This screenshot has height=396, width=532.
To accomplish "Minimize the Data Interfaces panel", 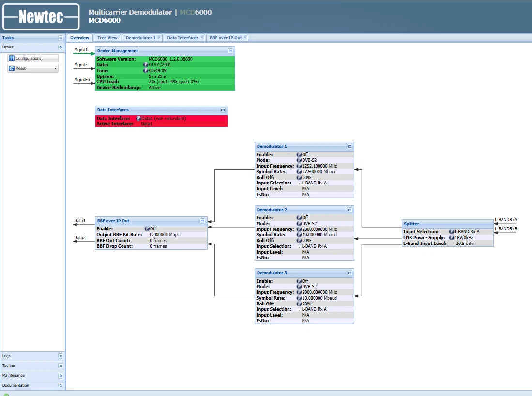I will (223, 110).
